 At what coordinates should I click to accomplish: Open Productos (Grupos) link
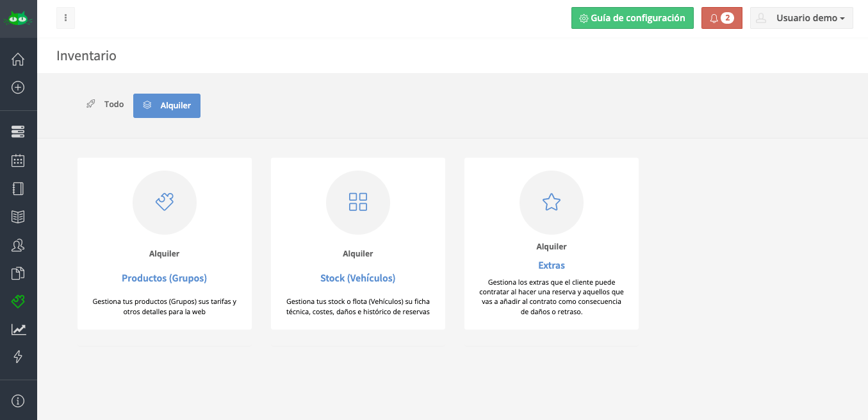[x=165, y=278]
